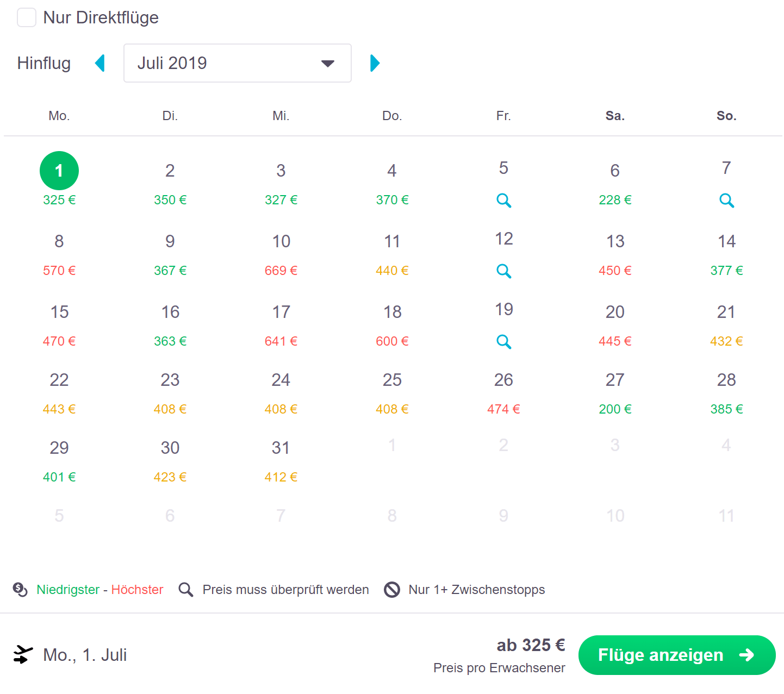784x694 pixels.
Task: Click the airplane icon beside Mo., 1. Juli
Action: point(23,655)
